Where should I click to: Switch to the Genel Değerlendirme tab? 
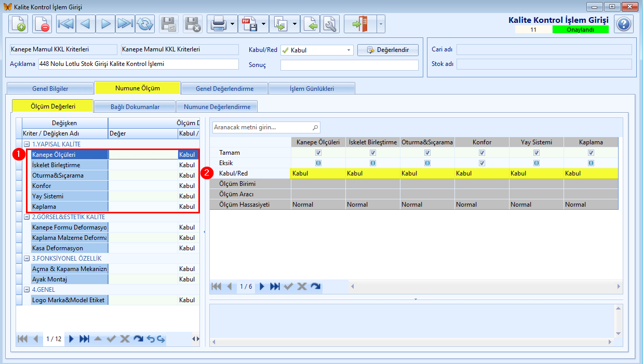[225, 88]
